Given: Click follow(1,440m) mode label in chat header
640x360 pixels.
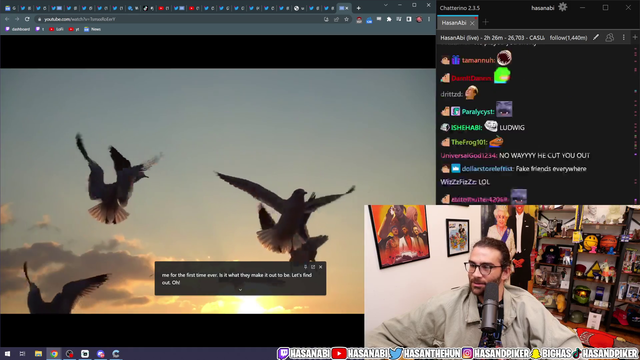Looking at the screenshot, I should 568,38.
